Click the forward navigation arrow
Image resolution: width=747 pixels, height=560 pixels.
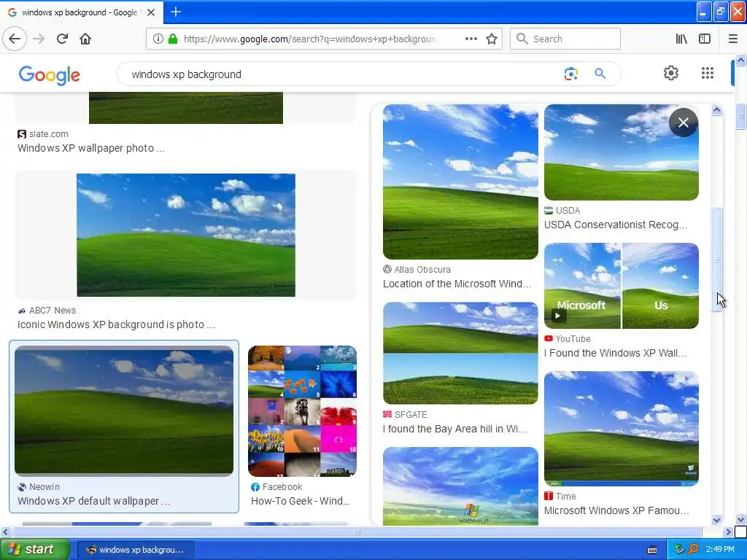[x=39, y=39]
